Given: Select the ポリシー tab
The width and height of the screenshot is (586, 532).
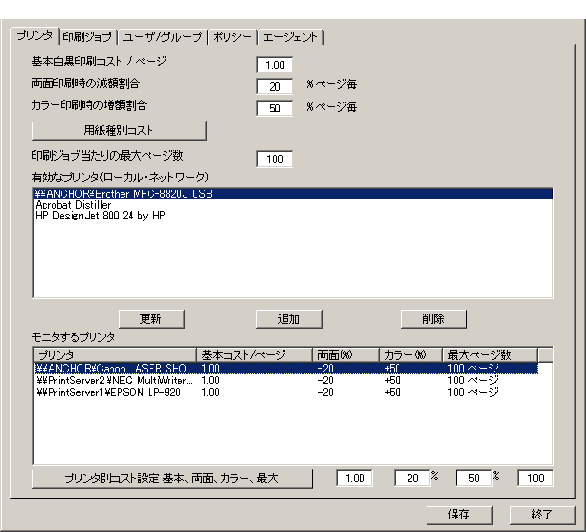Looking at the screenshot, I should (232, 37).
